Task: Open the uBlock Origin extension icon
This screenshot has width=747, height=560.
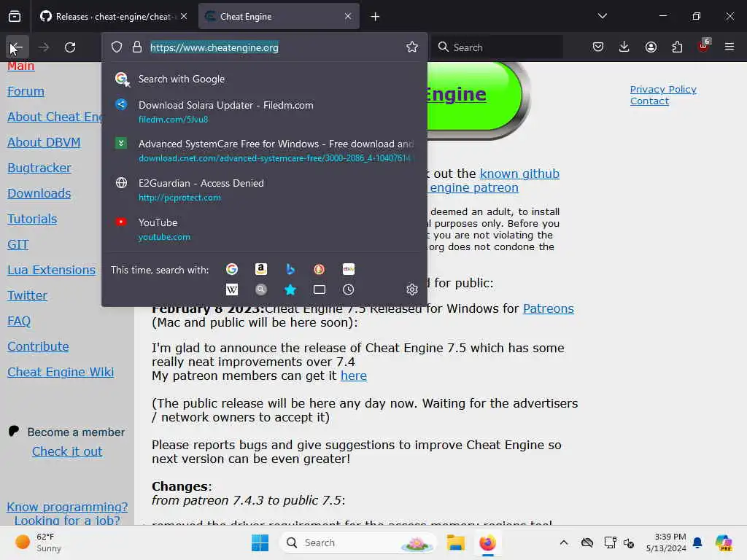Action: tap(704, 46)
